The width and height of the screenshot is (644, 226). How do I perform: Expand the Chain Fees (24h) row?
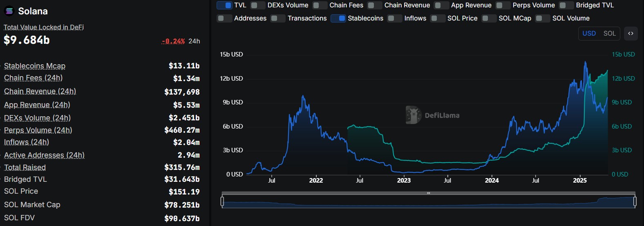(x=33, y=78)
